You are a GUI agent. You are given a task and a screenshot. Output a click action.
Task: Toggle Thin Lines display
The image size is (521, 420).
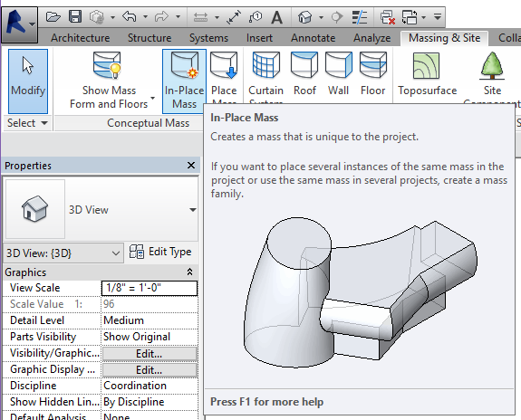(360, 17)
